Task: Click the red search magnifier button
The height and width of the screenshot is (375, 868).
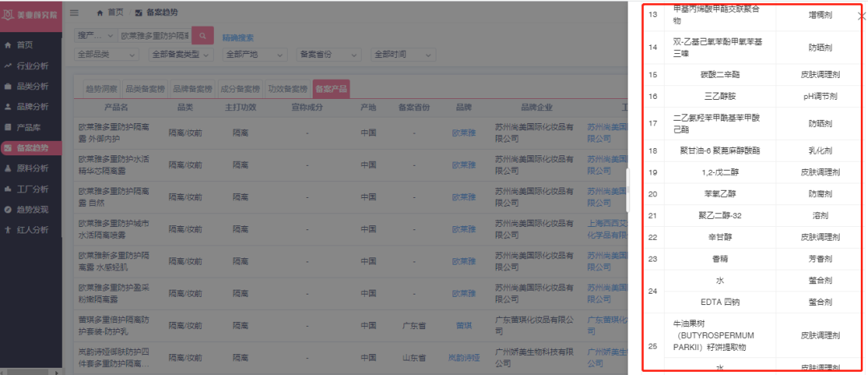Action: 203,36
